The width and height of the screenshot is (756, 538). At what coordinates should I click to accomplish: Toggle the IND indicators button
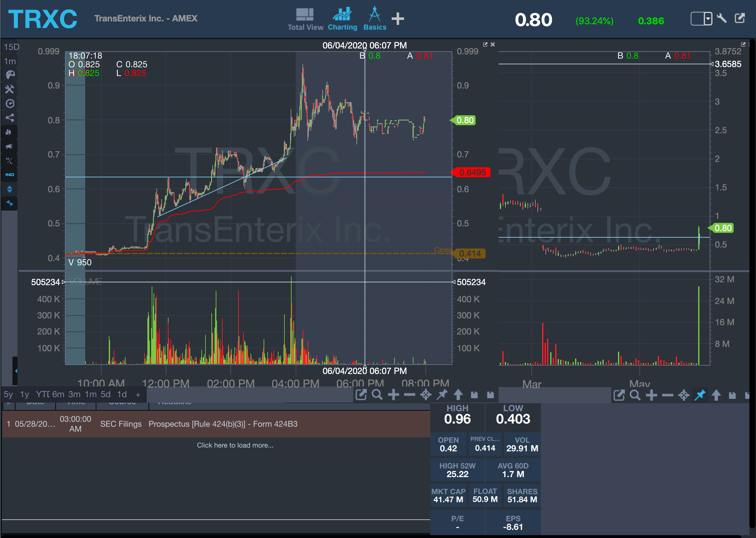point(10,175)
